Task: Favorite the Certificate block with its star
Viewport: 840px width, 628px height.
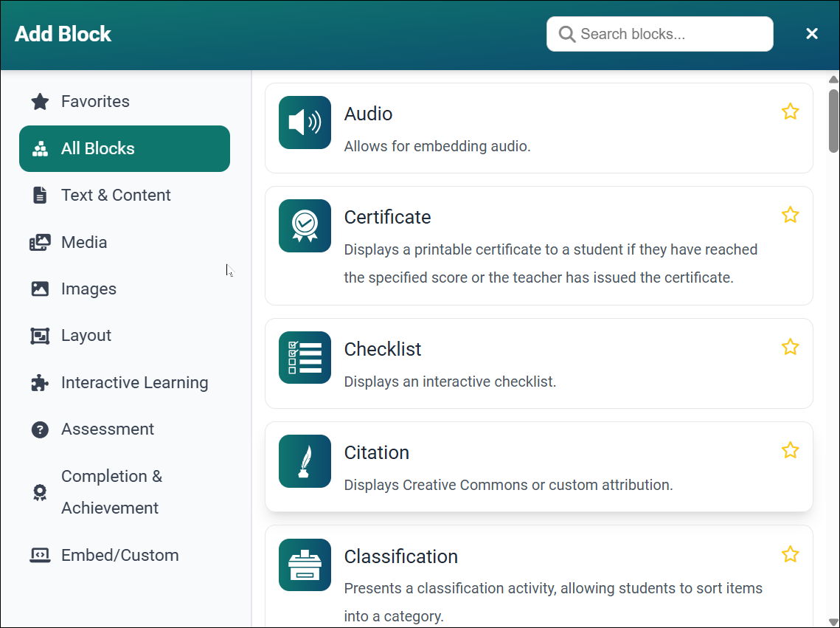Action: point(790,215)
